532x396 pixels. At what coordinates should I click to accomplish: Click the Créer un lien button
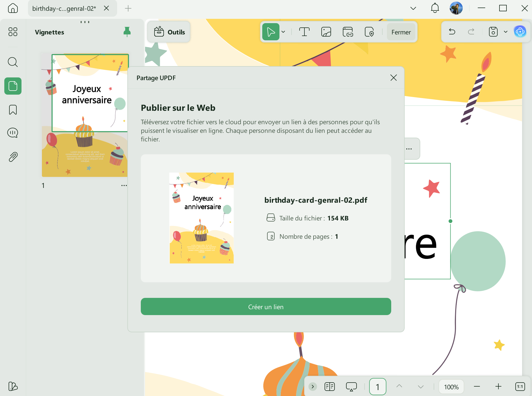tap(266, 306)
